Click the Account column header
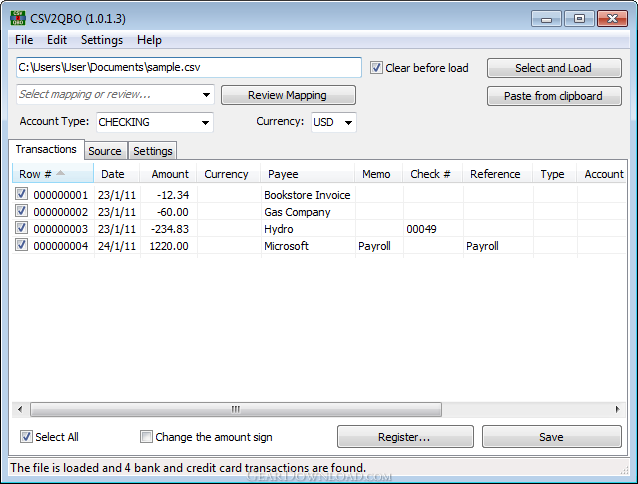The image size is (638, 484). click(x=601, y=174)
